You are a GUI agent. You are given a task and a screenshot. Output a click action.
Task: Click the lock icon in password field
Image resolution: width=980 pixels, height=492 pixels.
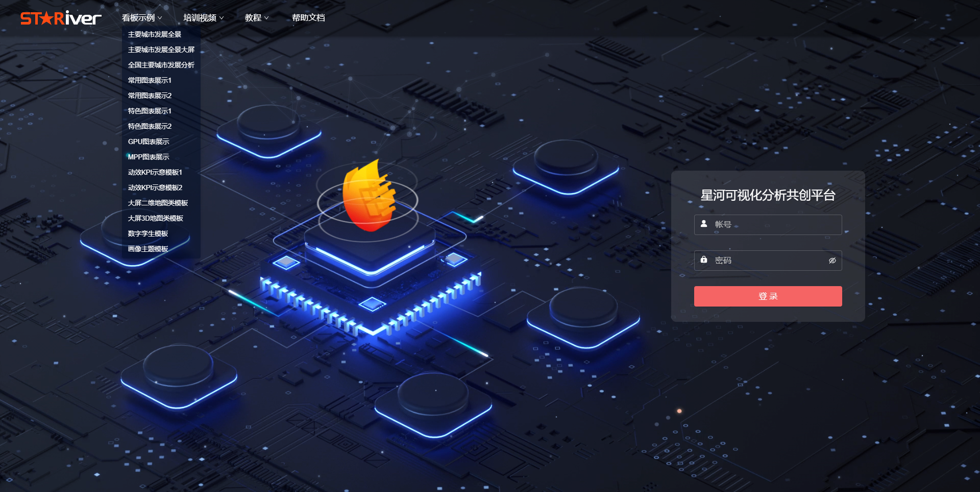point(704,260)
